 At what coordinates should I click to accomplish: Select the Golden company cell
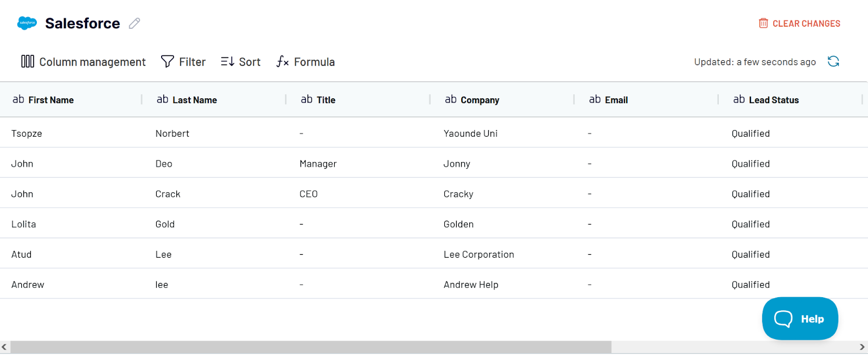458,224
